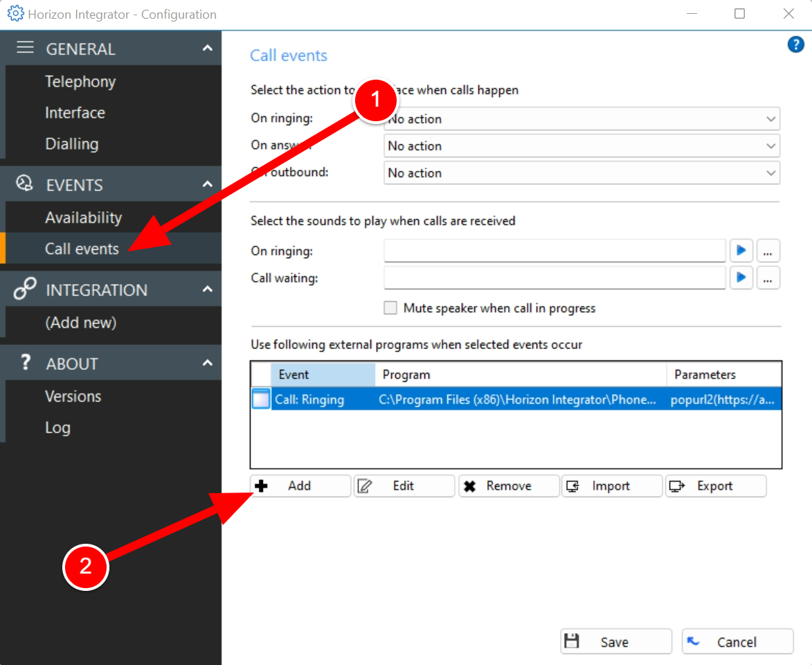Click the INTEGRATION chain link icon
The height and width of the screenshot is (665, 812).
click(x=25, y=289)
